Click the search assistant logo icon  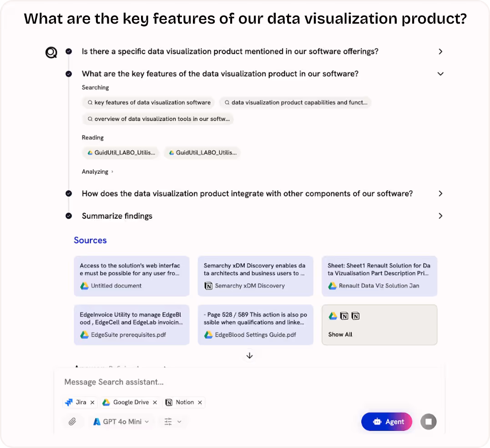[51, 52]
